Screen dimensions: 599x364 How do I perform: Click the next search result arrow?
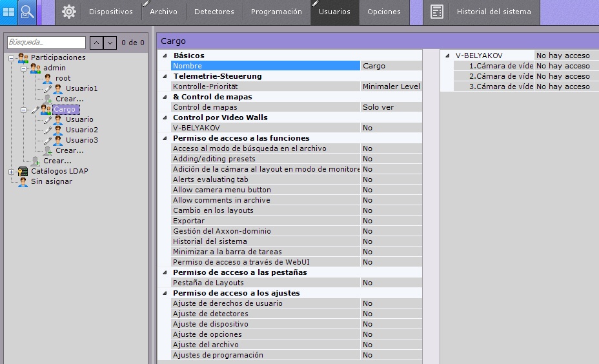110,43
